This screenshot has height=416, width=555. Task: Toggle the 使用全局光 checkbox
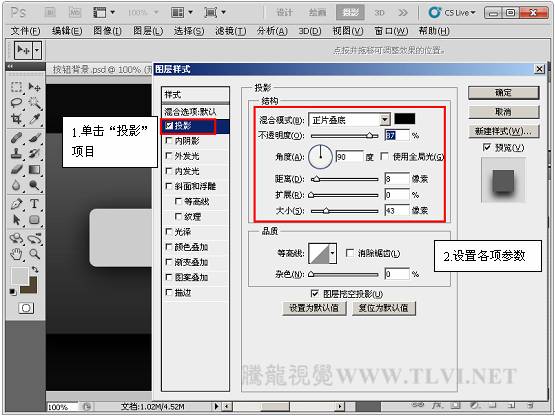[384, 156]
